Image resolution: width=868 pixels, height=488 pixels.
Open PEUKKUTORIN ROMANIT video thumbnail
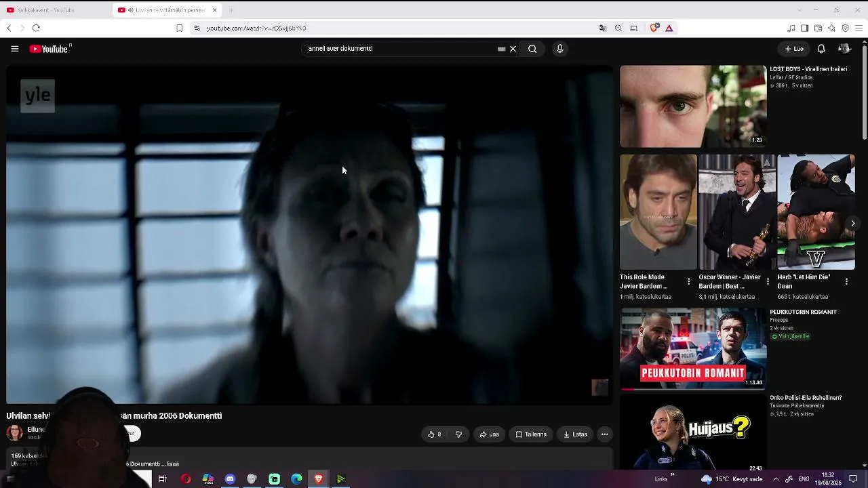click(x=693, y=350)
